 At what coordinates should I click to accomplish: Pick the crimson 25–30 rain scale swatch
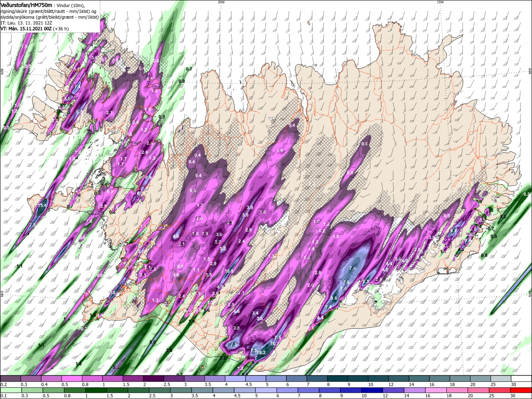500,390
